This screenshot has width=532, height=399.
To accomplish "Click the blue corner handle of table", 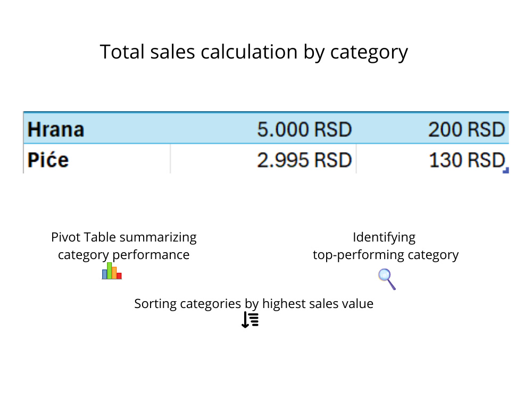I will point(506,170).
